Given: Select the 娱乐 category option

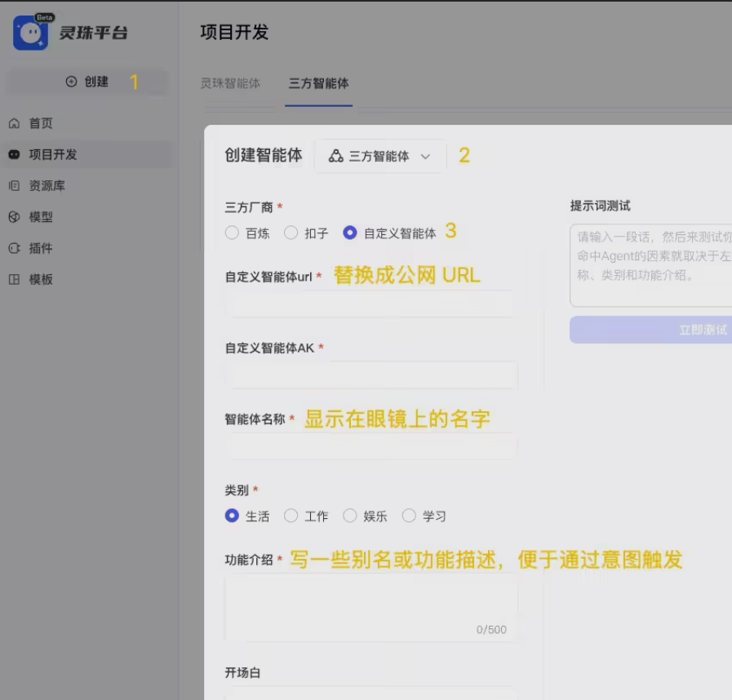Looking at the screenshot, I should coord(350,516).
